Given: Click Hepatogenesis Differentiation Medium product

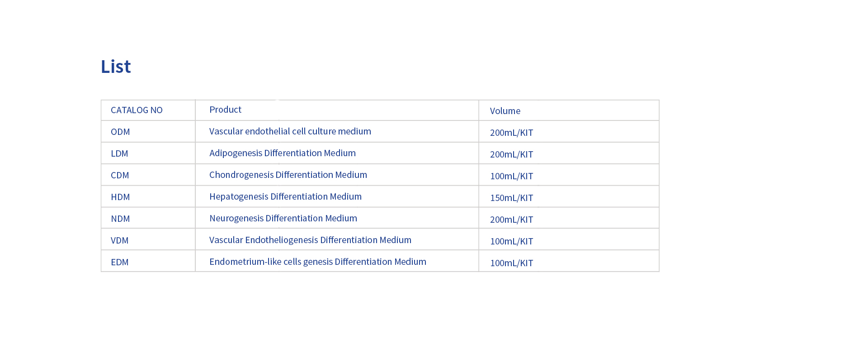Looking at the screenshot, I should click(x=285, y=196).
